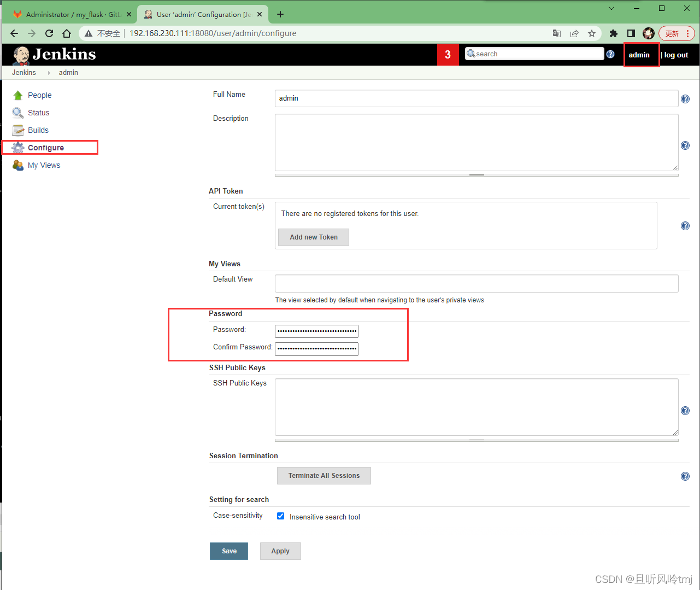Click the translate page icon in address bar
The width and height of the screenshot is (700, 590).
pos(557,33)
